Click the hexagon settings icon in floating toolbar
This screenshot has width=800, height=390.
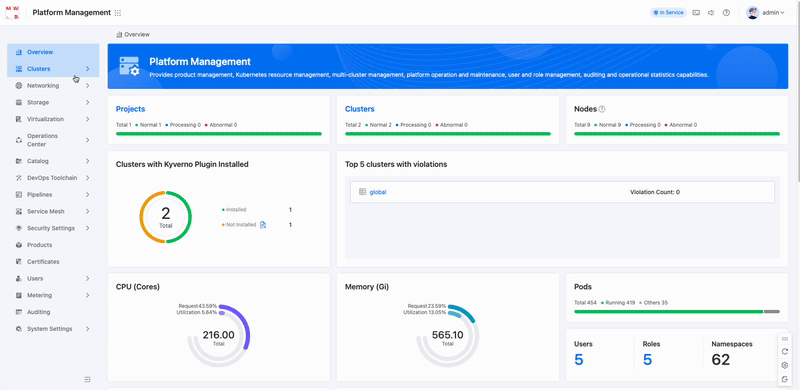785,365
